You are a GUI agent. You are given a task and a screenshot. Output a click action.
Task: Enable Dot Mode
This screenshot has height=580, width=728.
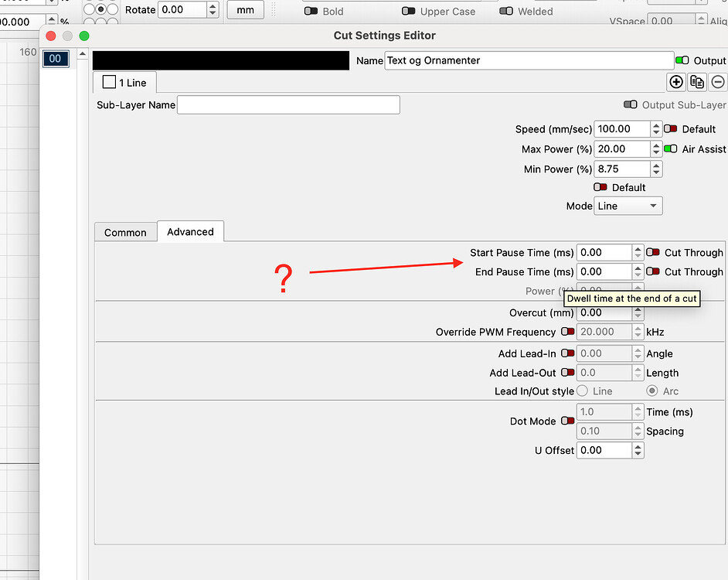(x=568, y=421)
